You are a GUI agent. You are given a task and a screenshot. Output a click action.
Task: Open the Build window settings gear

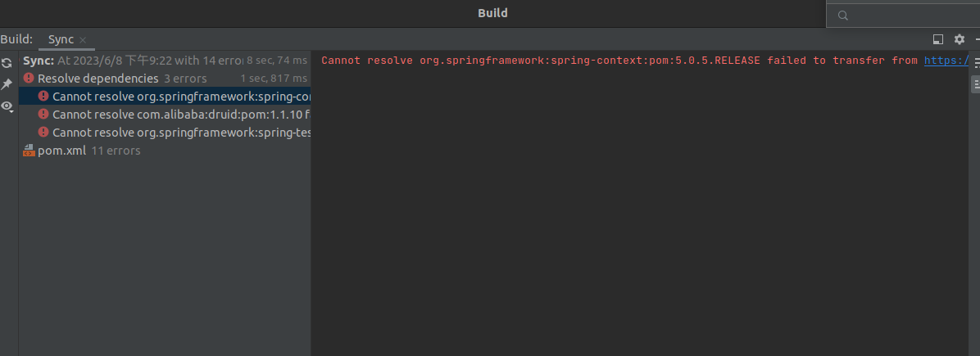(x=960, y=39)
